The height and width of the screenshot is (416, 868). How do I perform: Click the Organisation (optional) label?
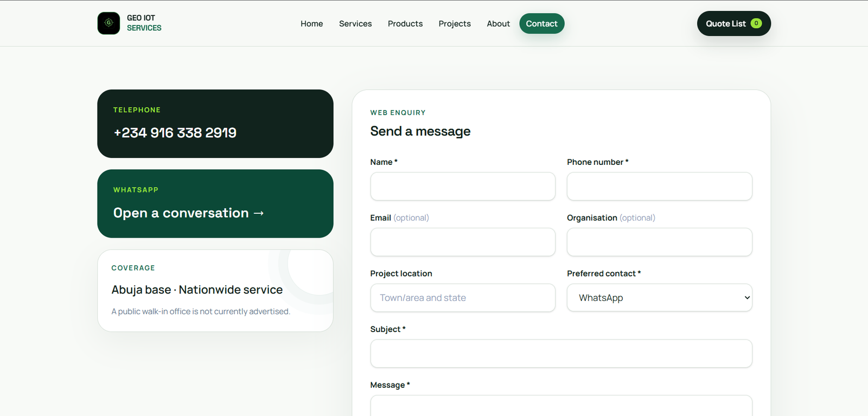pyautogui.click(x=611, y=218)
